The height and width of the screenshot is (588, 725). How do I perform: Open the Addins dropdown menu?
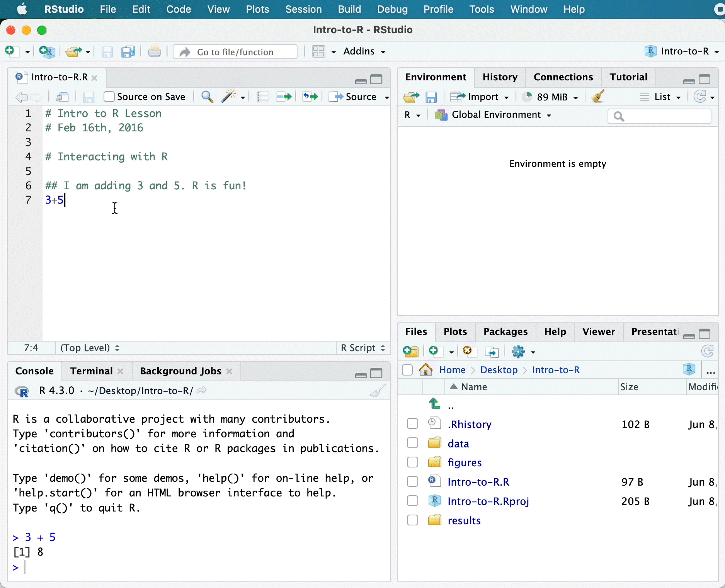pos(364,51)
